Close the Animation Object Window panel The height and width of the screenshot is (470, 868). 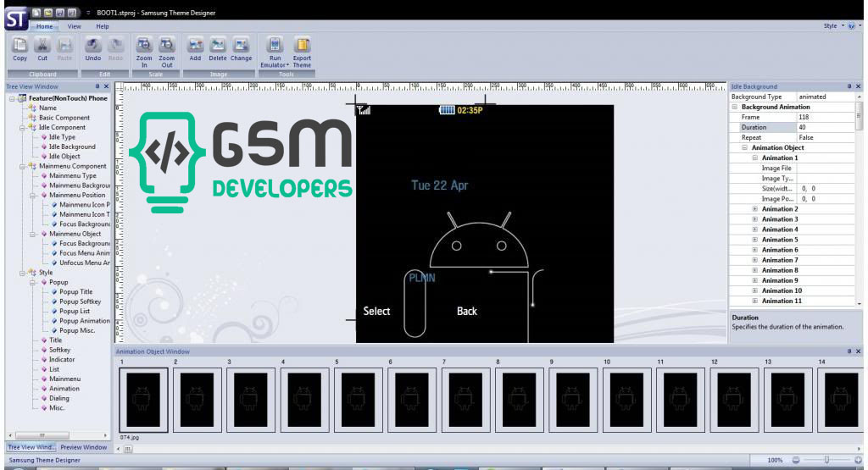[858, 351]
